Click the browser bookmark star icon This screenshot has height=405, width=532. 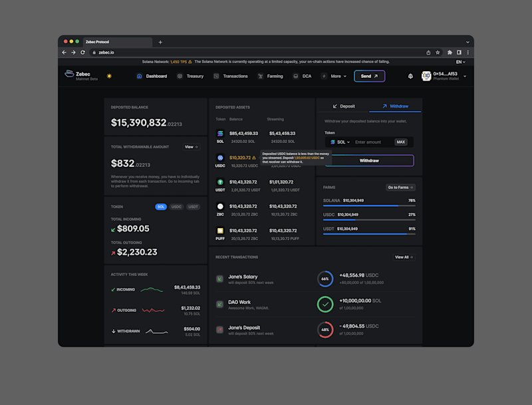click(438, 53)
